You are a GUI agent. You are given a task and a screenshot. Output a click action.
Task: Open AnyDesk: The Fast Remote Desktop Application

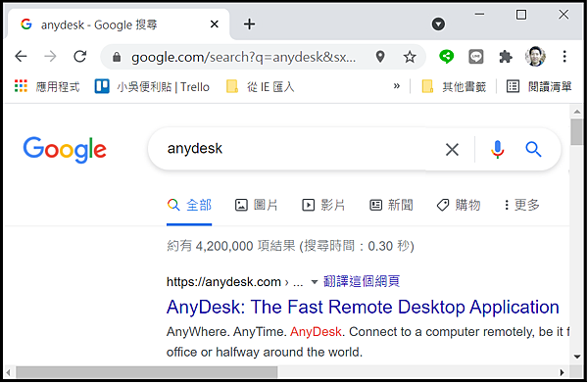click(x=363, y=308)
